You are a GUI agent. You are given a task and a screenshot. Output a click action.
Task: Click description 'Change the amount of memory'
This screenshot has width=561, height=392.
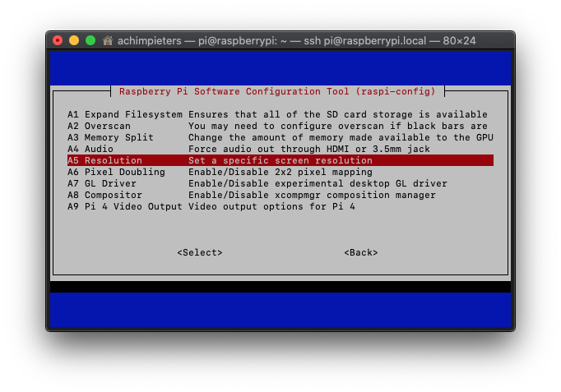pos(269,137)
